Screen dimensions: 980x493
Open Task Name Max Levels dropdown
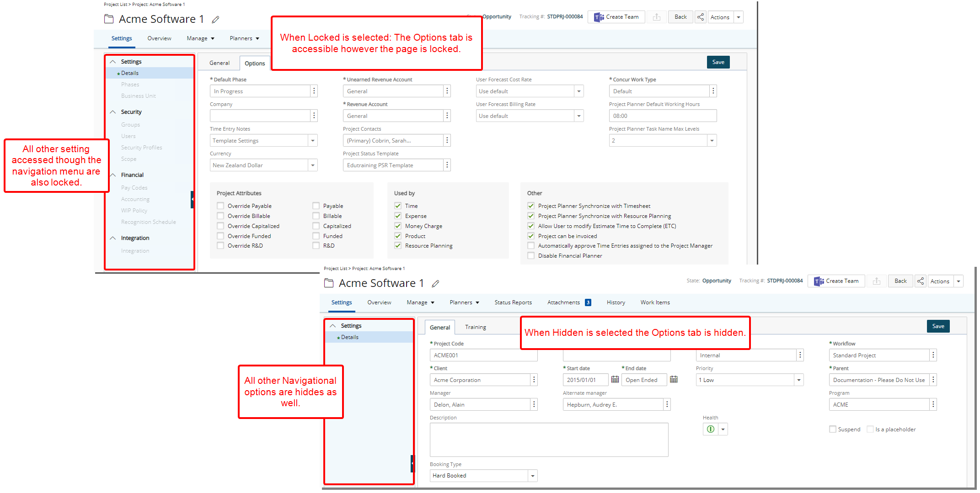tap(712, 140)
